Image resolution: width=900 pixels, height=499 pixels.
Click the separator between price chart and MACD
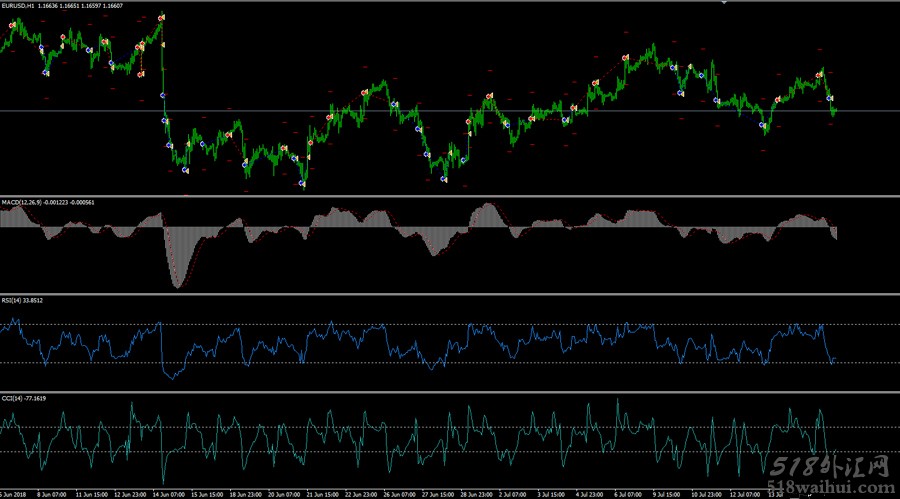point(450,196)
